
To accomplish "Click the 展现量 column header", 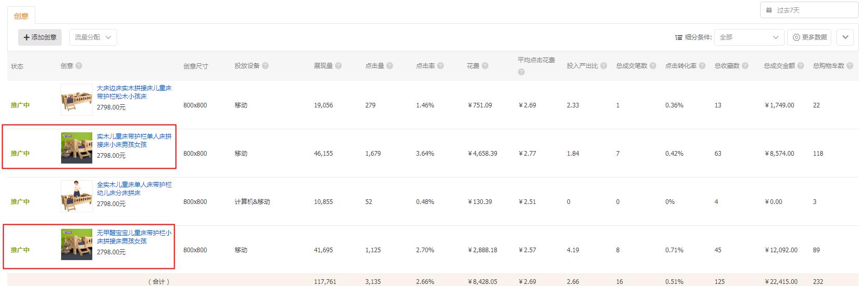I will [x=323, y=66].
